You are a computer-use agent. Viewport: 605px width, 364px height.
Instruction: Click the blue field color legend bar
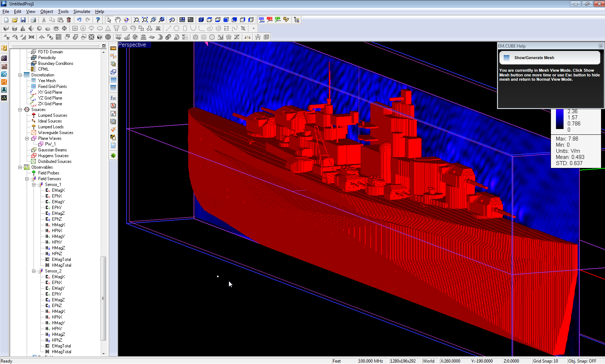(x=559, y=120)
